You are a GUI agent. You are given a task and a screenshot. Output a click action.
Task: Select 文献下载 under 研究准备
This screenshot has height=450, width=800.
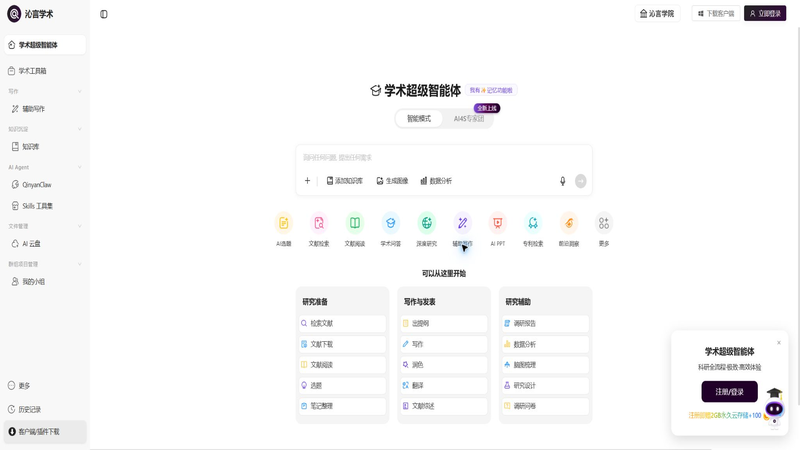[342, 344]
